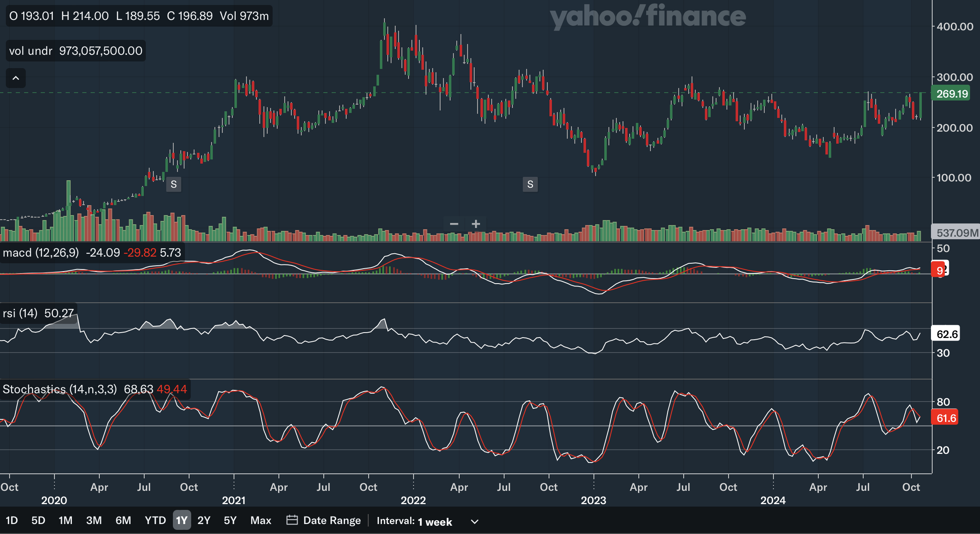Choose the YTD time range

(x=155, y=520)
